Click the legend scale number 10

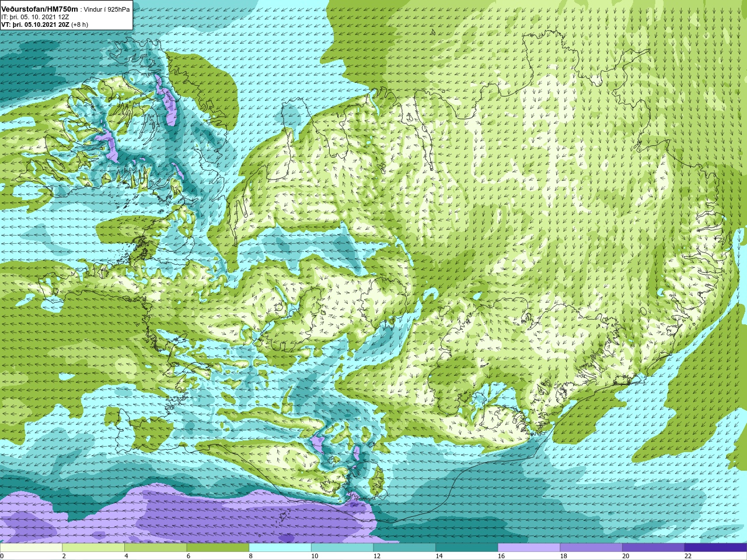(x=315, y=556)
